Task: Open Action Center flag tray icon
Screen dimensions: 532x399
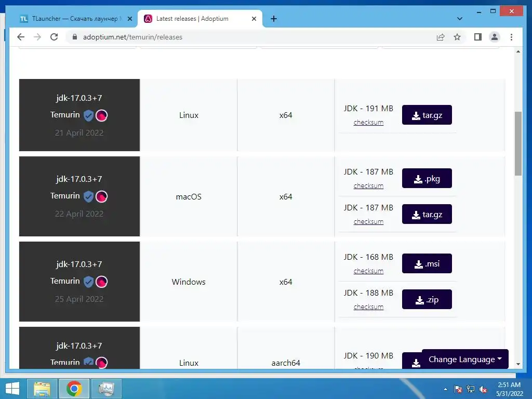Action: (458, 389)
